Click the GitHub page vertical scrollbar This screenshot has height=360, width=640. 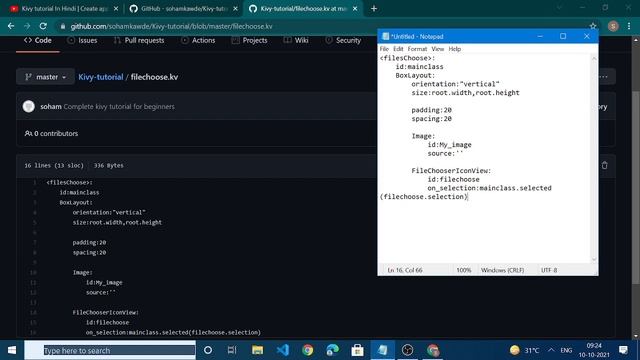636,188
